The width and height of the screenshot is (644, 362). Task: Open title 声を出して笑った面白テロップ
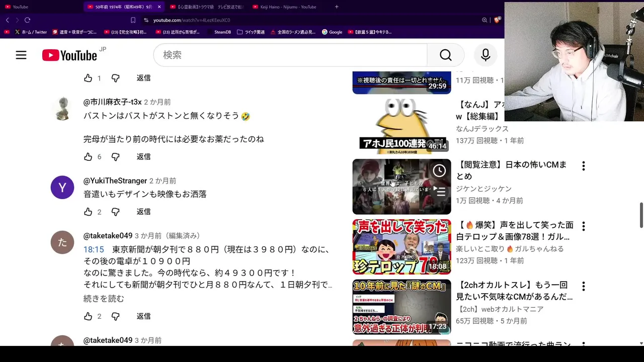click(515, 230)
